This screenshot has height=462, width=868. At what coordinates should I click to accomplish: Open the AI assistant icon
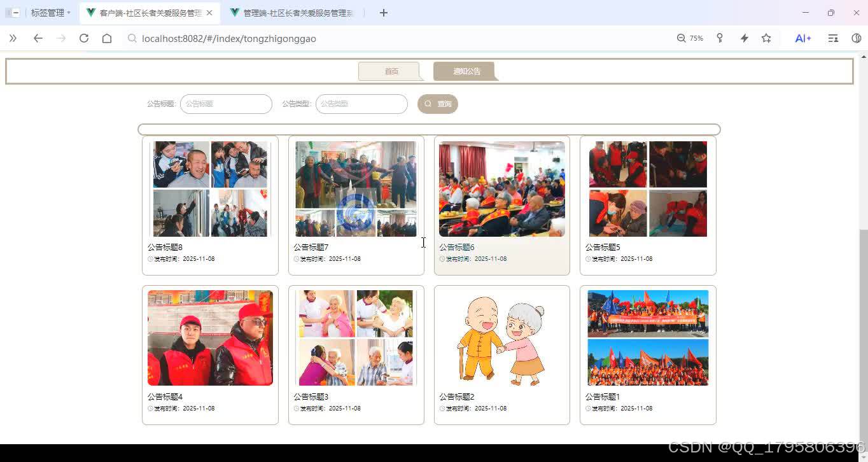coord(803,38)
